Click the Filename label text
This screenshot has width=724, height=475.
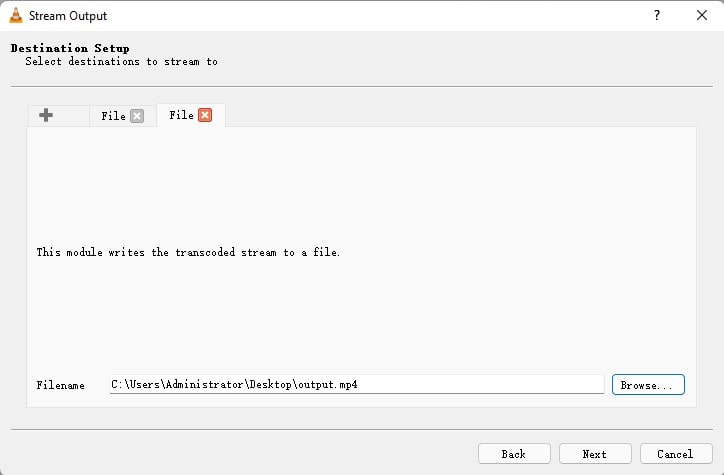click(x=60, y=385)
